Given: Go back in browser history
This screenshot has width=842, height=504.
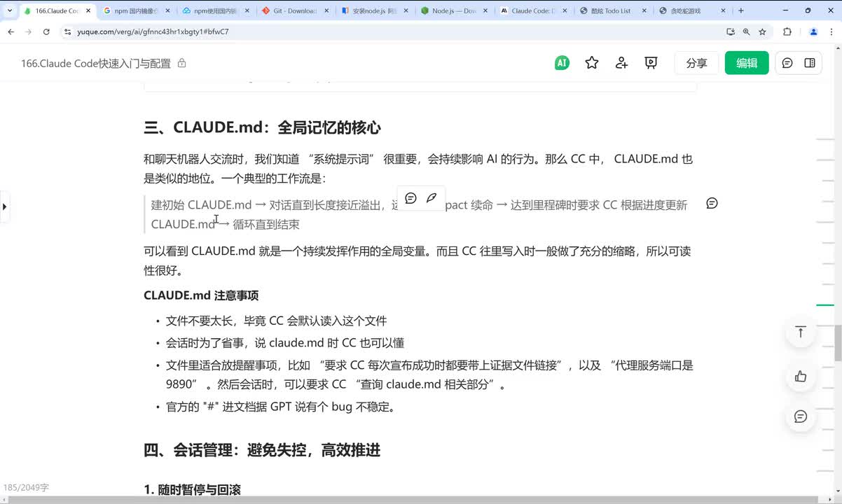Looking at the screenshot, I should [x=11, y=32].
